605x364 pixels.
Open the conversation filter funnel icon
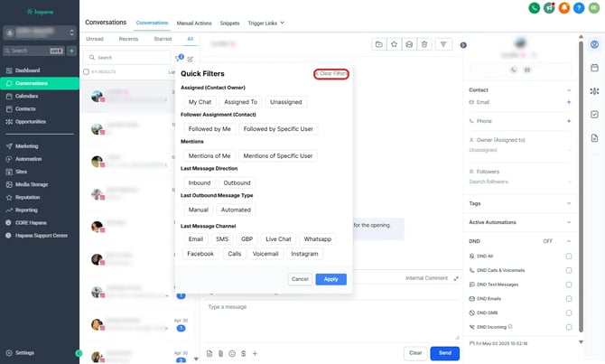coord(178,58)
